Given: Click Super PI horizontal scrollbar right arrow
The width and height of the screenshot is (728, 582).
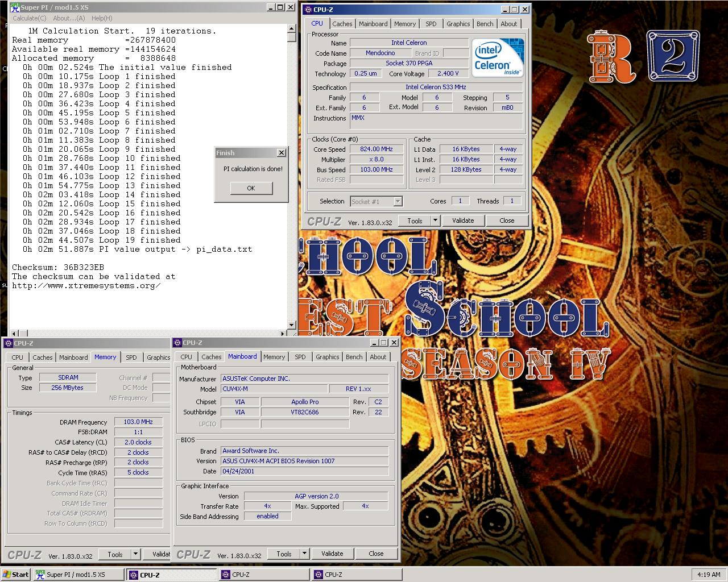Looking at the screenshot, I should click(x=283, y=334).
